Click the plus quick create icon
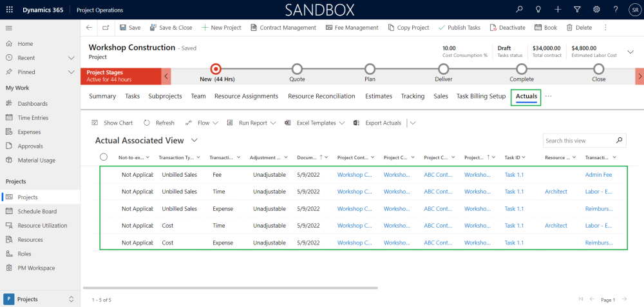644x307 pixels. pos(557,10)
